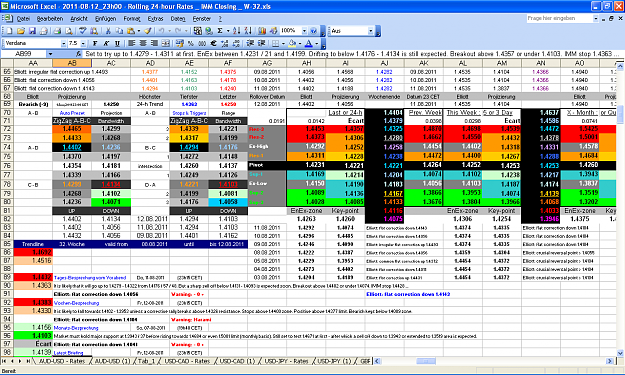The width and height of the screenshot is (625, 375).
Task: Open the Paste options dropdown arrow
Action: coord(139,31)
